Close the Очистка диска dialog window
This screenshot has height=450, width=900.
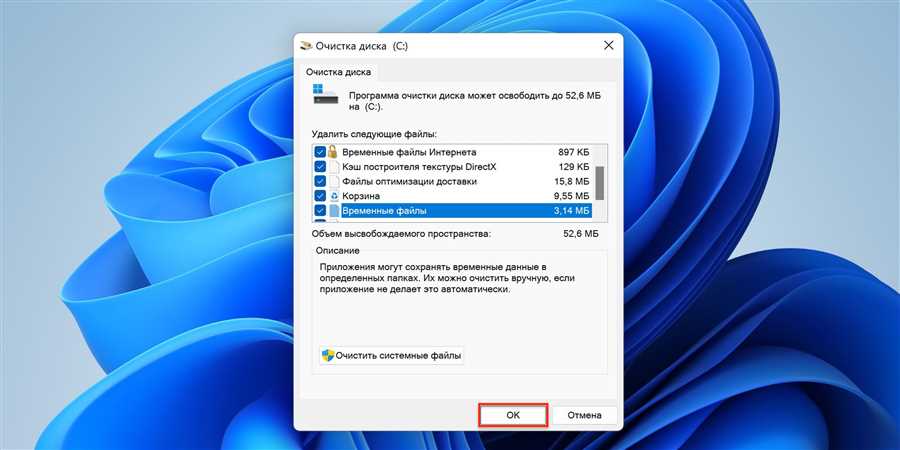(x=608, y=46)
